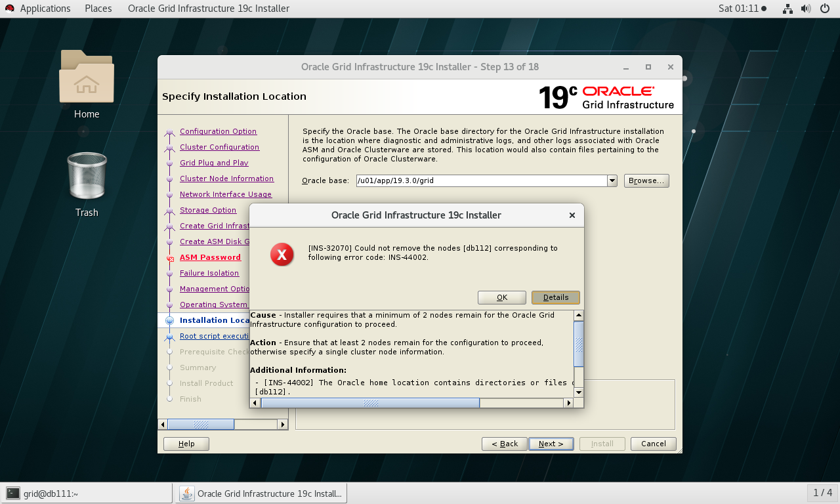Go to the Cluster Node Information step
840x504 pixels.
(x=227, y=178)
